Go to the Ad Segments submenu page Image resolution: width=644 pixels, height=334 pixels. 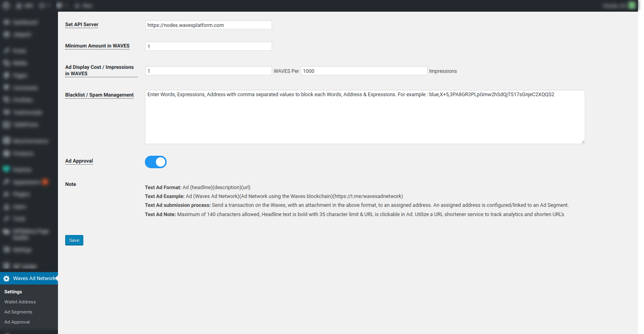tap(18, 312)
